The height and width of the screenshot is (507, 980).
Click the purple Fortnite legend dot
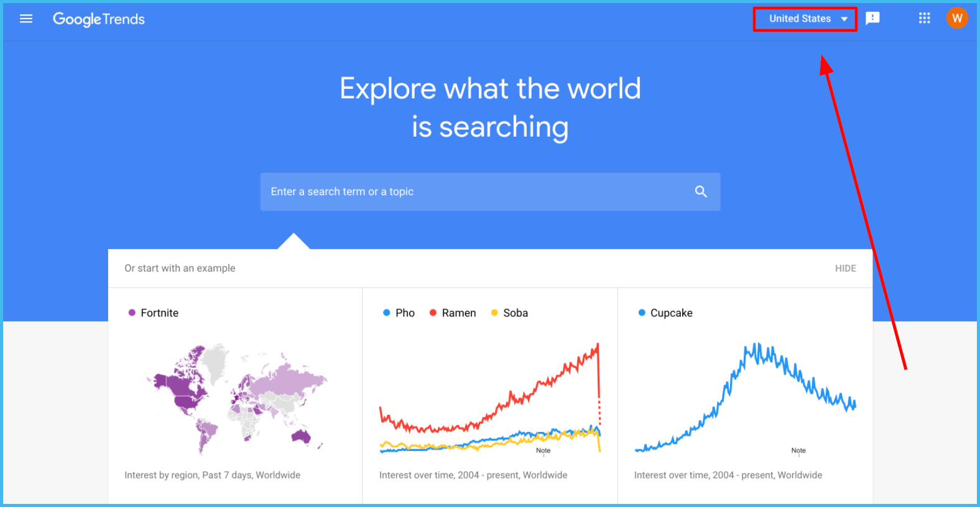point(132,313)
